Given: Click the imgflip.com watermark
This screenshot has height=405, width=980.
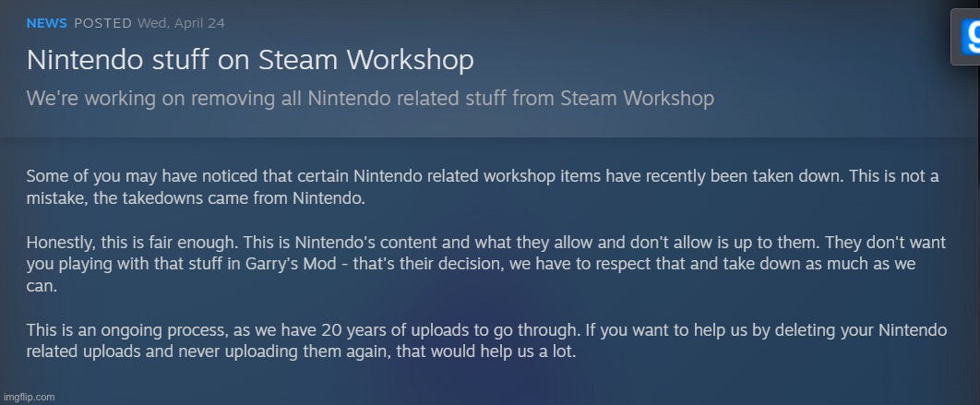Looking at the screenshot, I should 28,397.
